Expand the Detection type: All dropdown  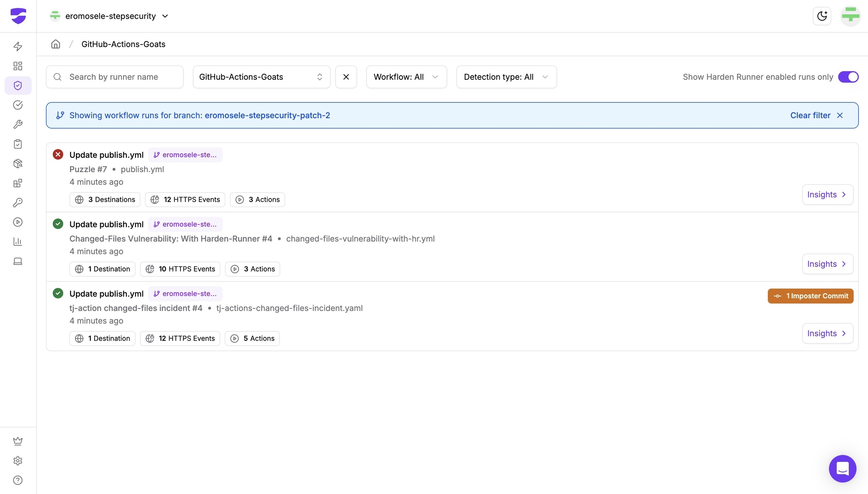click(x=506, y=77)
